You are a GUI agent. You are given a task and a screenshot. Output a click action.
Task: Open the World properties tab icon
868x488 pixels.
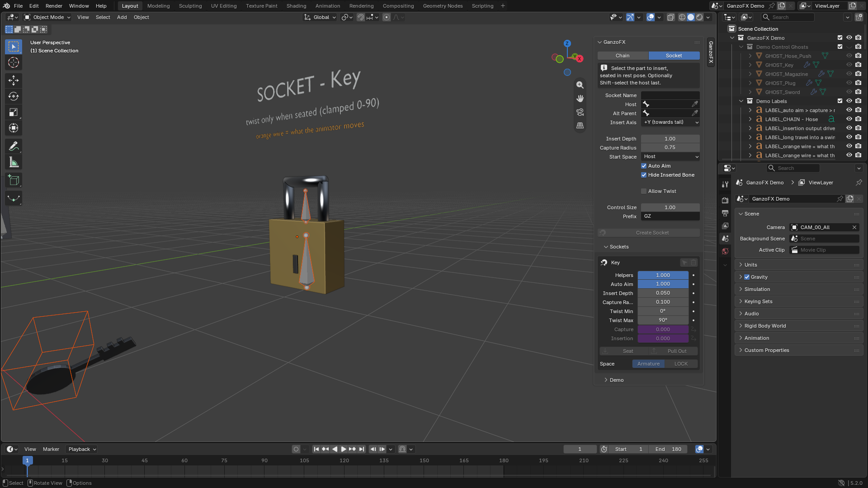coord(725,251)
